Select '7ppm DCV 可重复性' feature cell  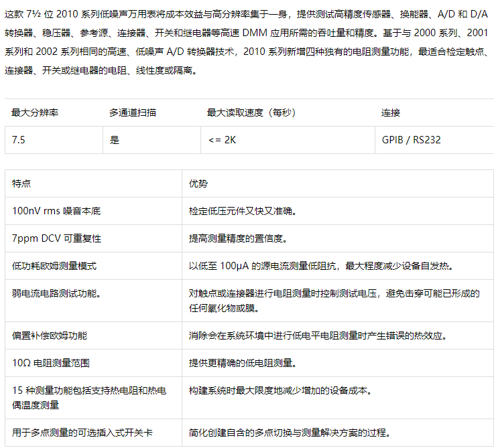pyautogui.click(x=94, y=238)
